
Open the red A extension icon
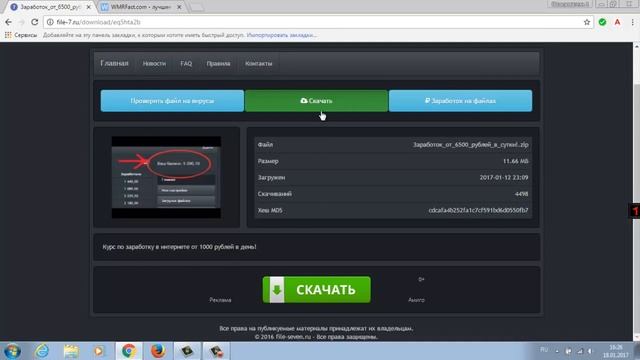[x=617, y=22]
